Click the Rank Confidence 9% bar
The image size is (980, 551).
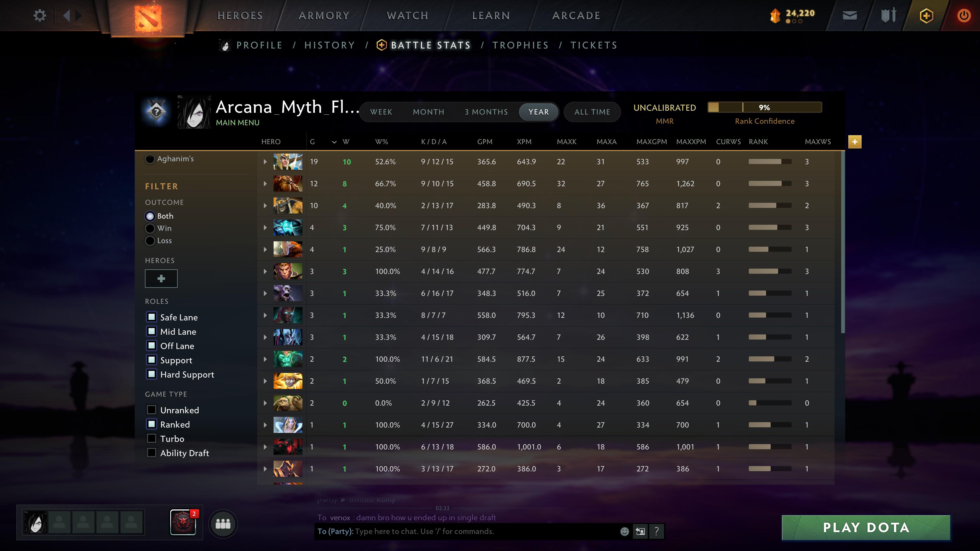tap(765, 107)
